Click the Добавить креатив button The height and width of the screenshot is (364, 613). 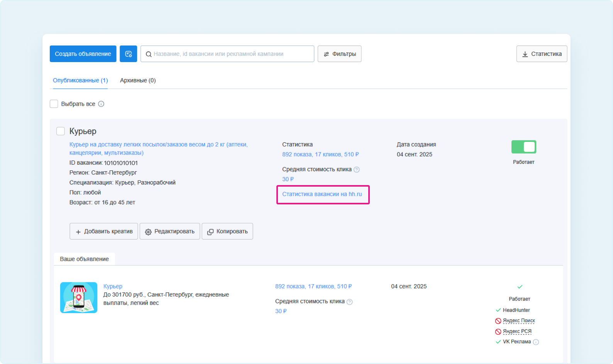[104, 231]
